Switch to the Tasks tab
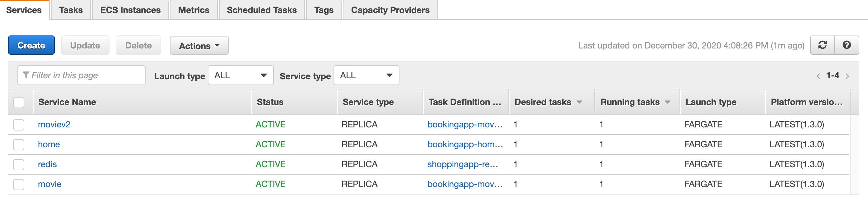The width and height of the screenshot is (868, 197). coord(71,10)
